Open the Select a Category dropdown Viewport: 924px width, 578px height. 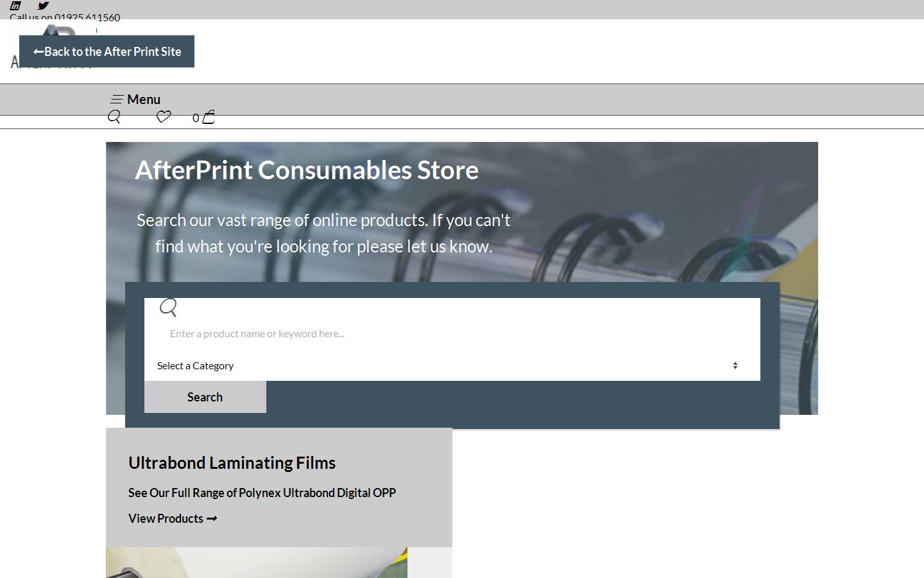point(449,365)
